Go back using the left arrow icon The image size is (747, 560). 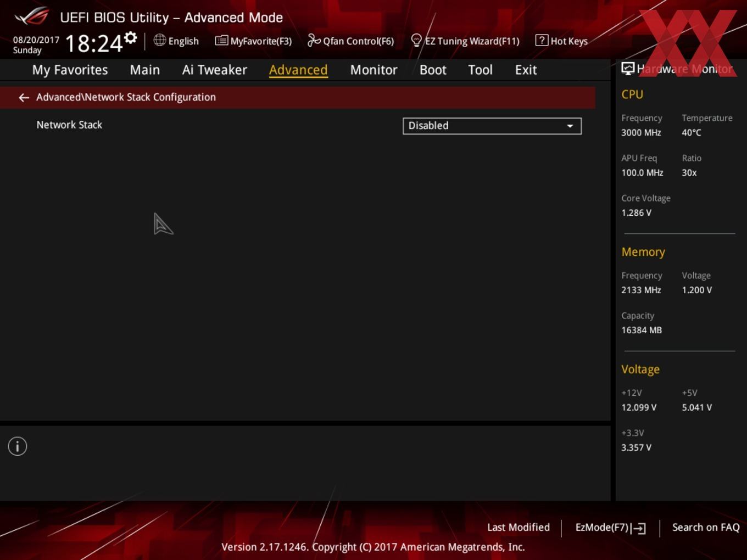pyautogui.click(x=24, y=98)
